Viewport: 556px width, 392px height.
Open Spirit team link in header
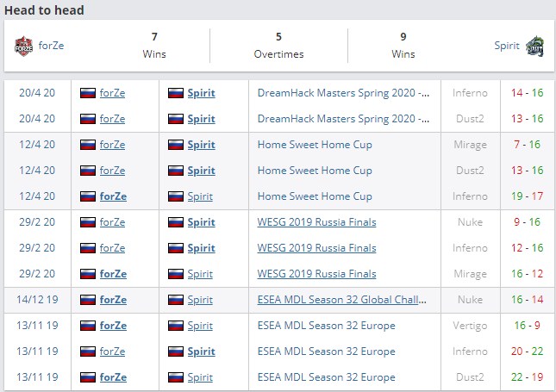pyautogui.click(x=507, y=46)
